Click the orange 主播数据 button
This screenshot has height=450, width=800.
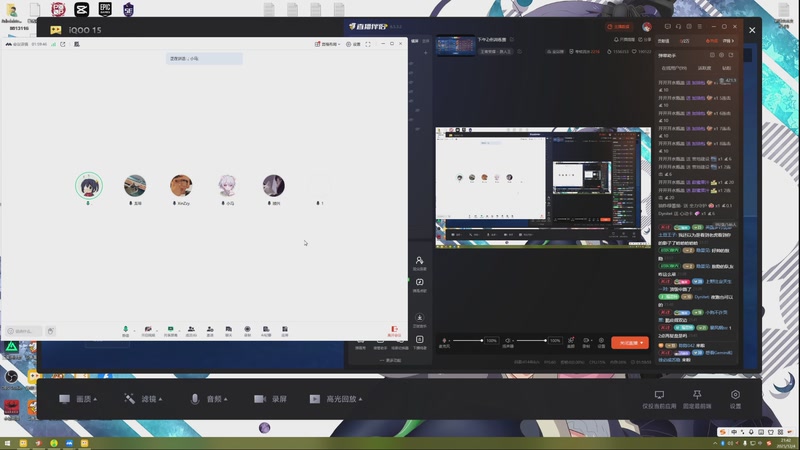click(x=619, y=27)
